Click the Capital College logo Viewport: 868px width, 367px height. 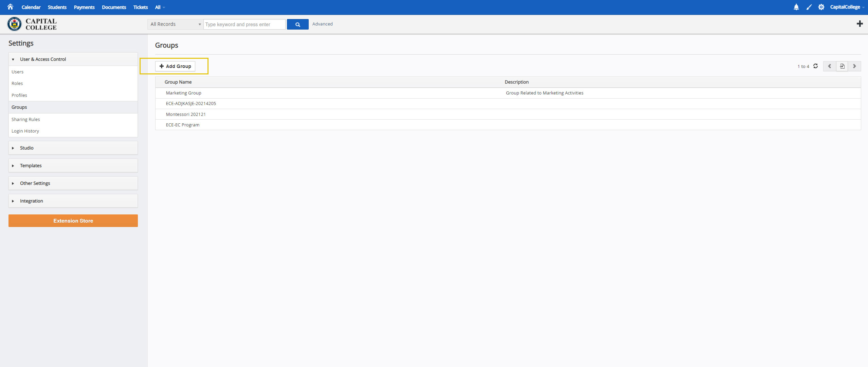pyautogui.click(x=32, y=24)
